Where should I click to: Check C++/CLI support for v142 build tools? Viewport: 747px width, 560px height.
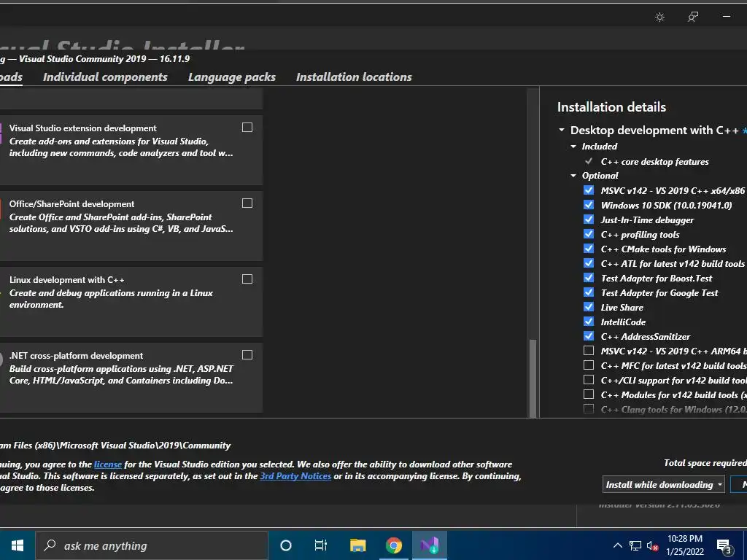589,379
